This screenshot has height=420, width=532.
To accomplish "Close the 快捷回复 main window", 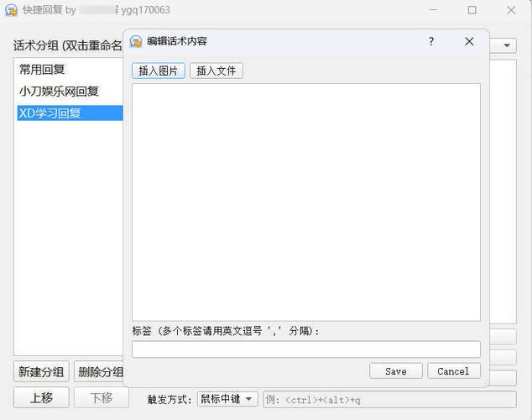I will [x=511, y=10].
